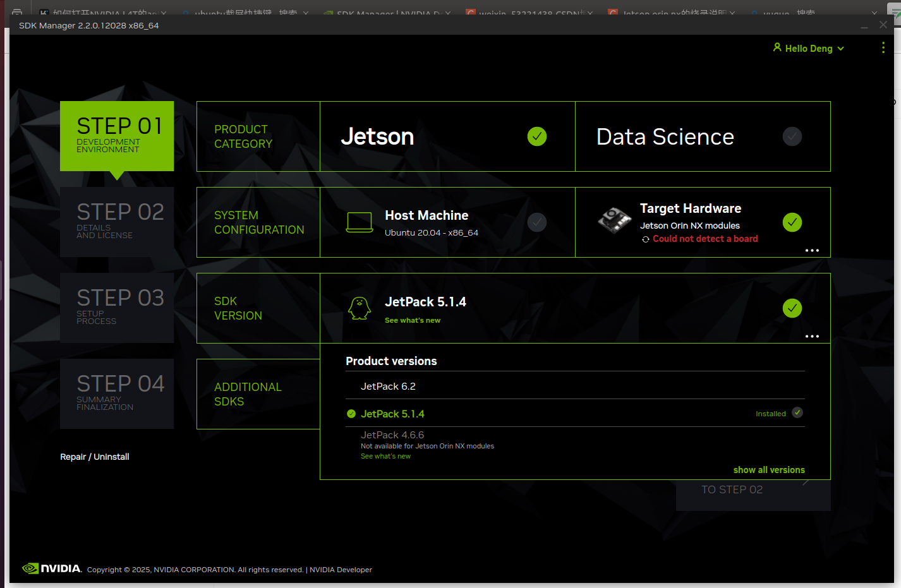Click show all versions link
The height and width of the screenshot is (588, 901).
coord(769,470)
